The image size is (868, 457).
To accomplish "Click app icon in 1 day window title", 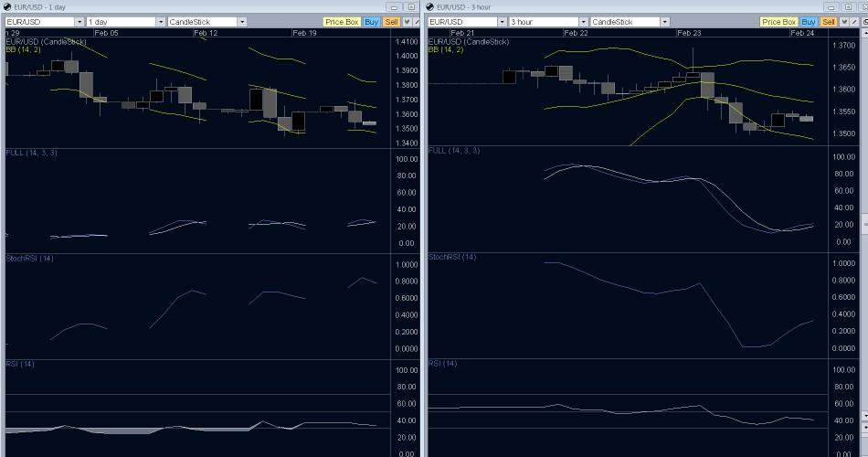I will (7, 7).
